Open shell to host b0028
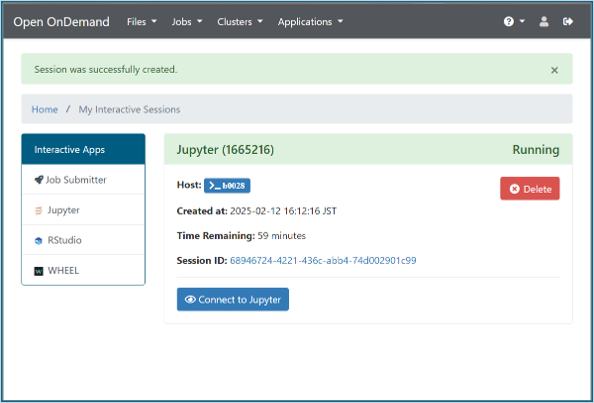This screenshot has height=403, width=594. (227, 186)
